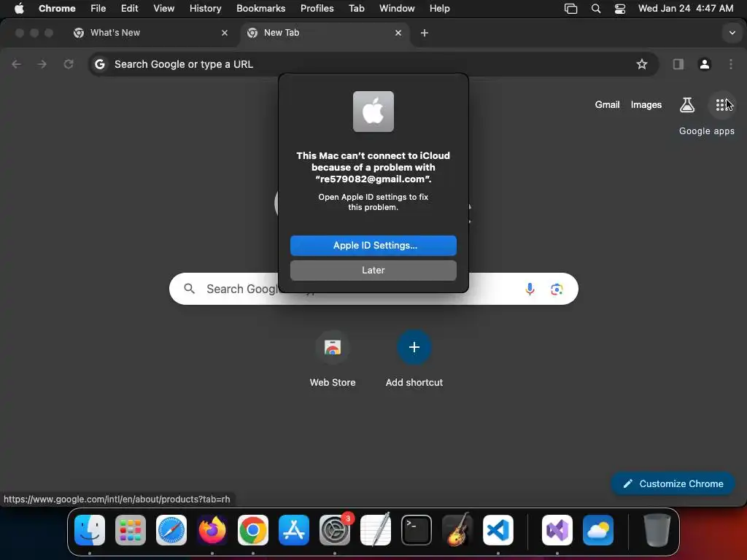
Task: Close the New Tab tab
Action: click(398, 33)
